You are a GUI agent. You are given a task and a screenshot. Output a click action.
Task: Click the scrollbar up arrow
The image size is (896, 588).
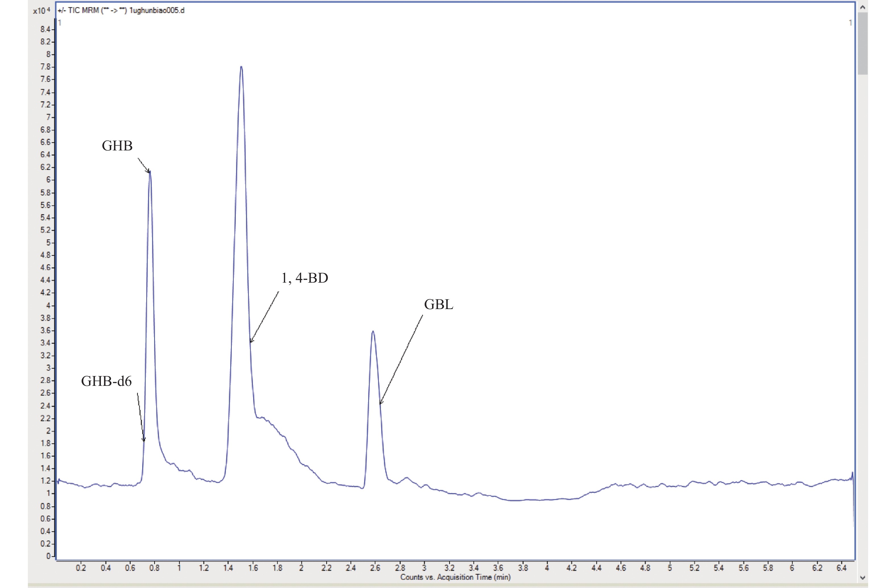863,7
